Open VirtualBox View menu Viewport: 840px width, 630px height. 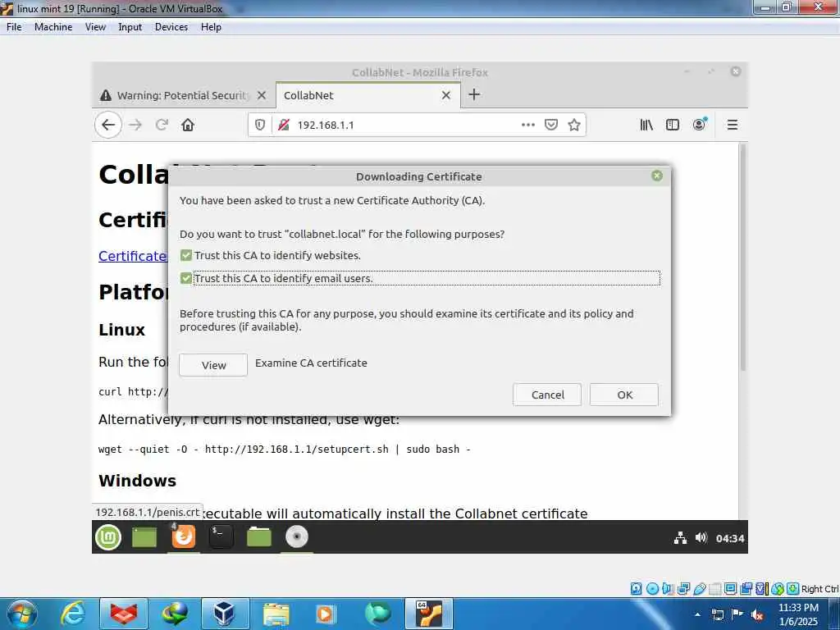pos(95,27)
